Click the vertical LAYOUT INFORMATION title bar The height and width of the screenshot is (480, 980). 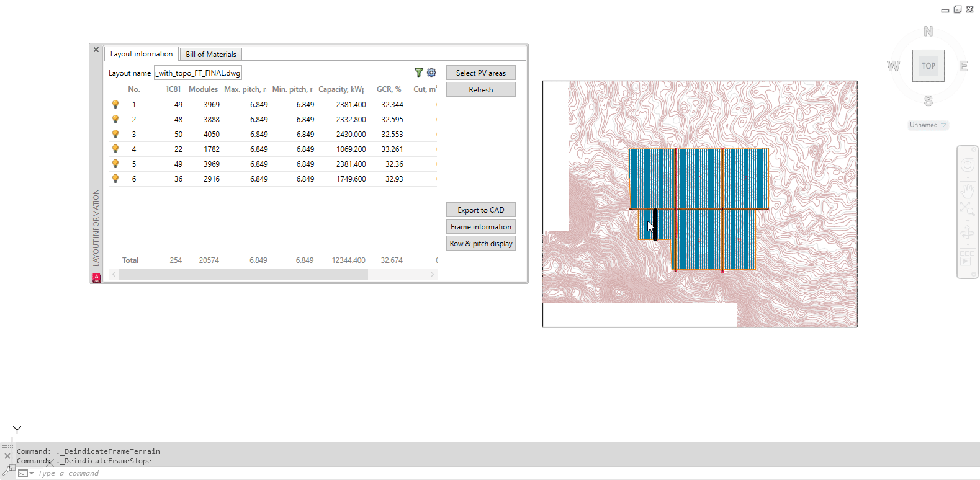tap(96, 228)
